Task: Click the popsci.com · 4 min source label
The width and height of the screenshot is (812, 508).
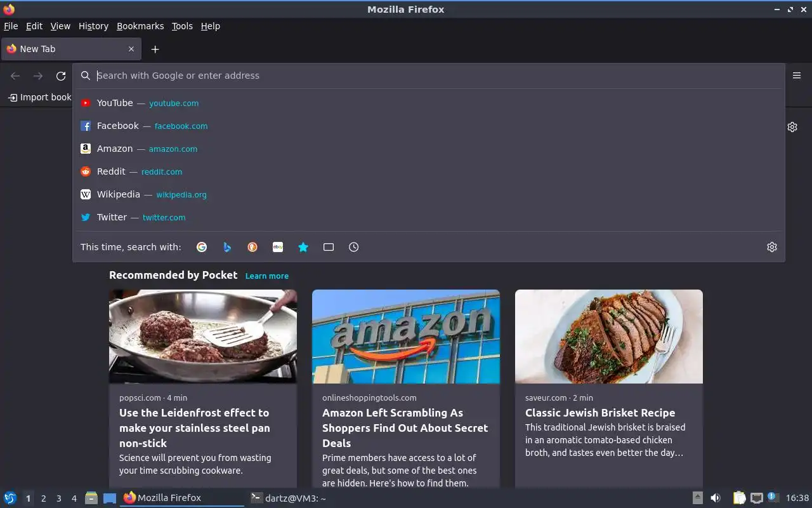Action: pyautogui.click(x=153, y=398)
